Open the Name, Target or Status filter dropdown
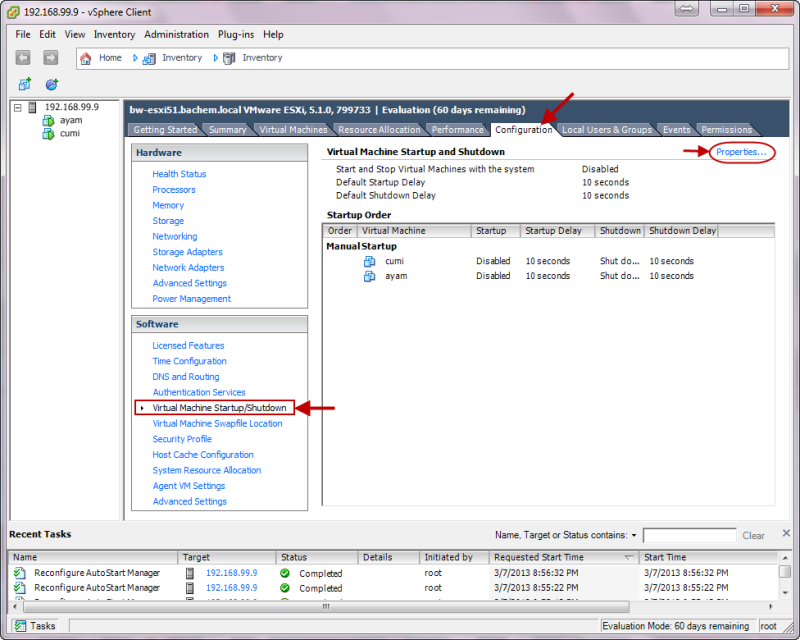Screen dimensions: 800x640 click(634, 535)
